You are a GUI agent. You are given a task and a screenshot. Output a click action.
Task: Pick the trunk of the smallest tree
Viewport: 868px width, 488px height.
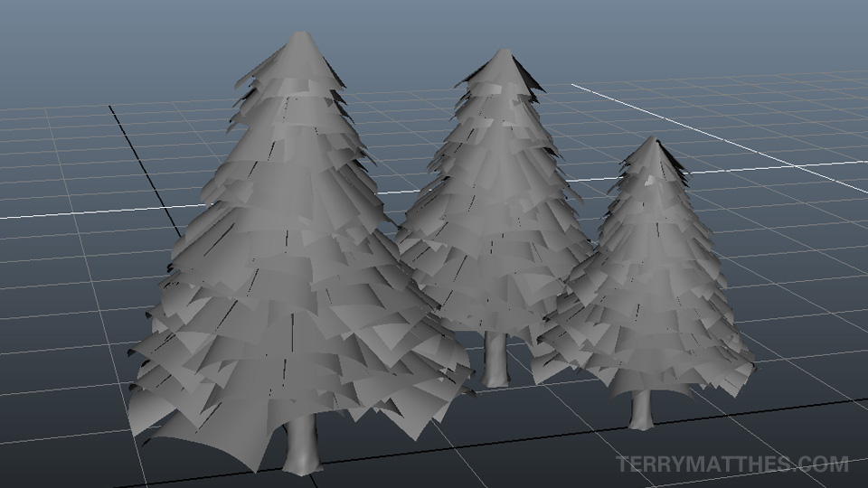[x=641, y=409]
